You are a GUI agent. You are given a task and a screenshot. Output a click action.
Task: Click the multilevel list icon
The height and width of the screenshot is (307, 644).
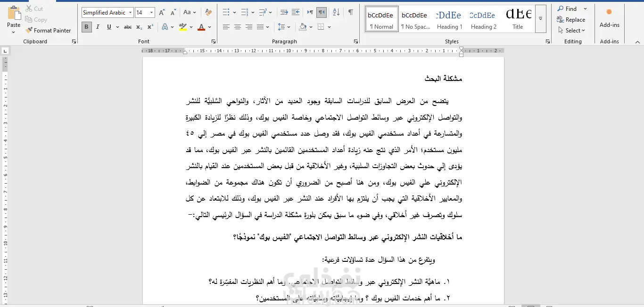coord(263,13)
